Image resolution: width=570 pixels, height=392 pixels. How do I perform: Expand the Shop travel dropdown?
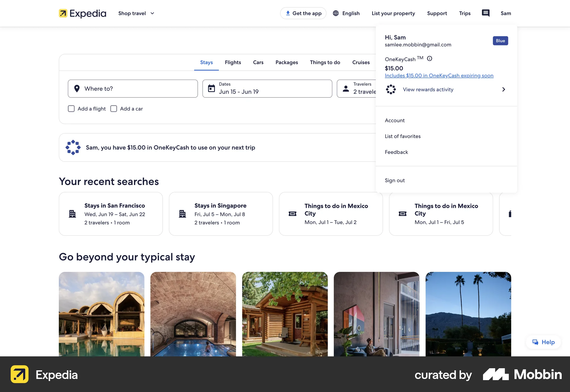tap(136, 13)
